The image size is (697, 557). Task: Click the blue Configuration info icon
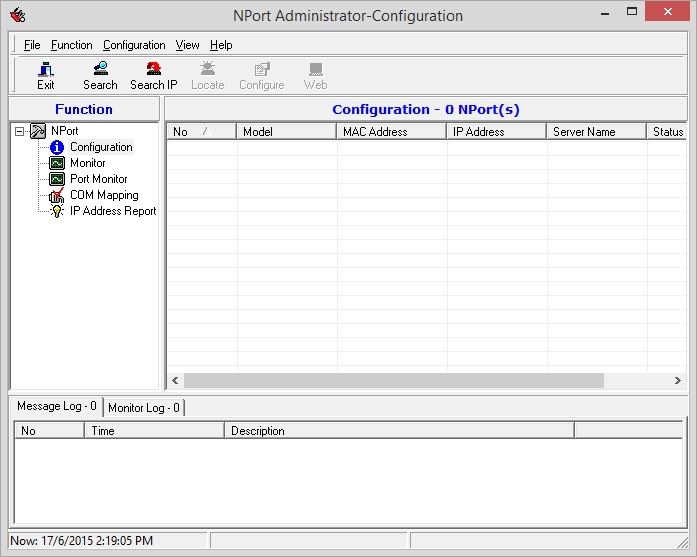pos(57,147)
